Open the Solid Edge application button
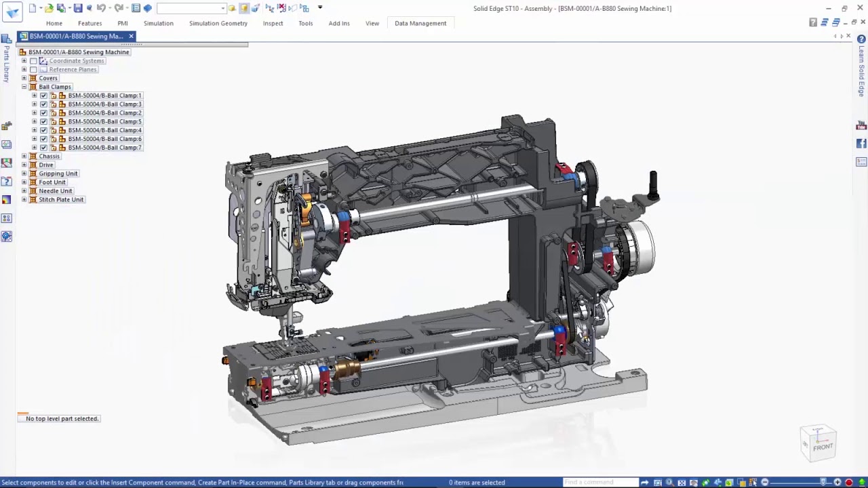 pos(12,11)
